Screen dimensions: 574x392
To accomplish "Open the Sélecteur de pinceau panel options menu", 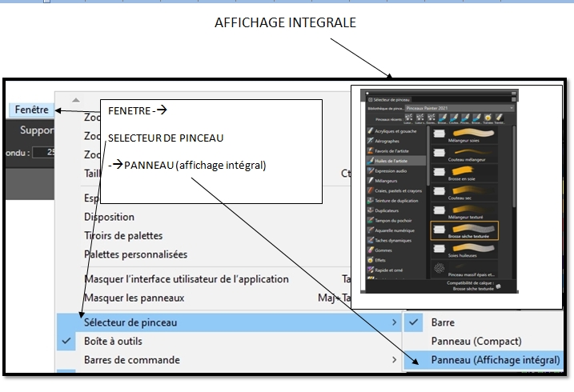I will (514, 99).
